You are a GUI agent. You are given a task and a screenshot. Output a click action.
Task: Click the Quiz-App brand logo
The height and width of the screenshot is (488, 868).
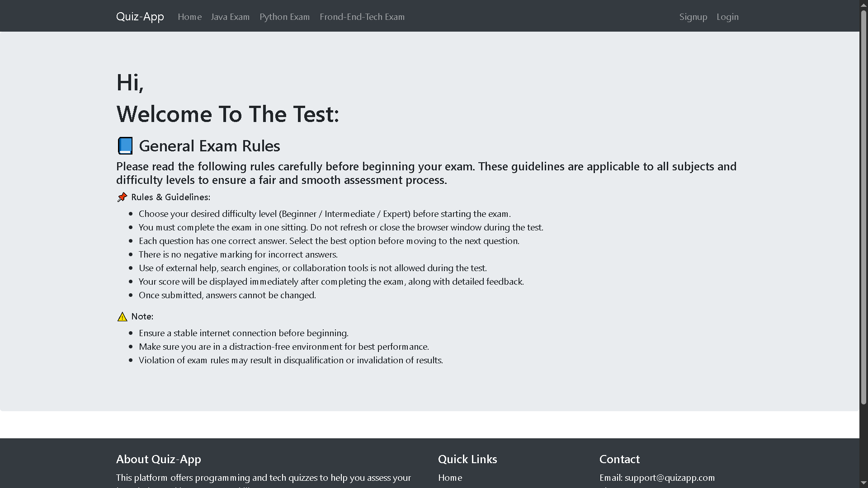(140, 17)
